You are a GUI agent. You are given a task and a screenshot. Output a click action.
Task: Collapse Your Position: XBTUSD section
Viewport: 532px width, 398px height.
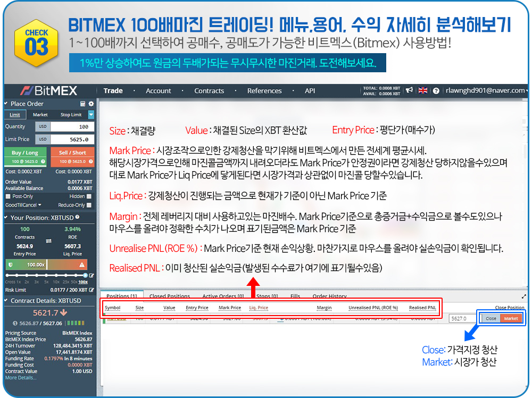(6, 217)
